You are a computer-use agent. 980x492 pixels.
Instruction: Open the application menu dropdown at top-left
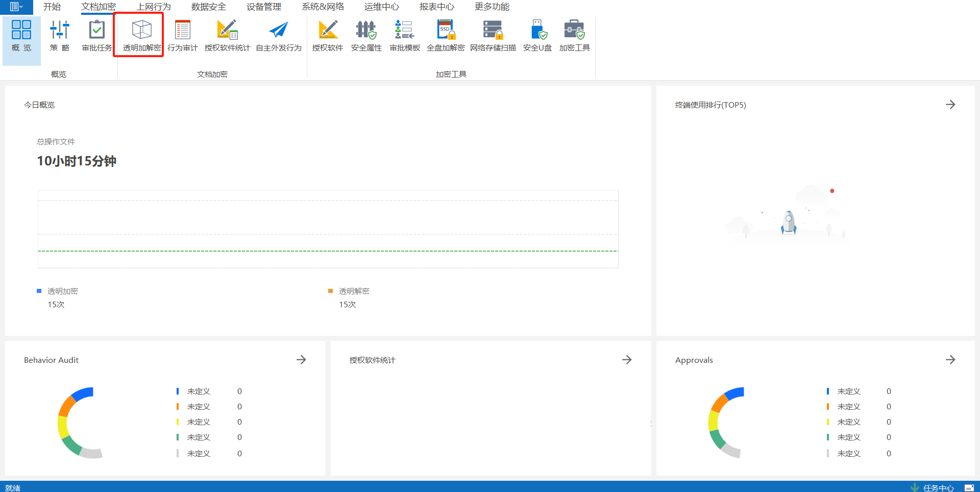16,7
